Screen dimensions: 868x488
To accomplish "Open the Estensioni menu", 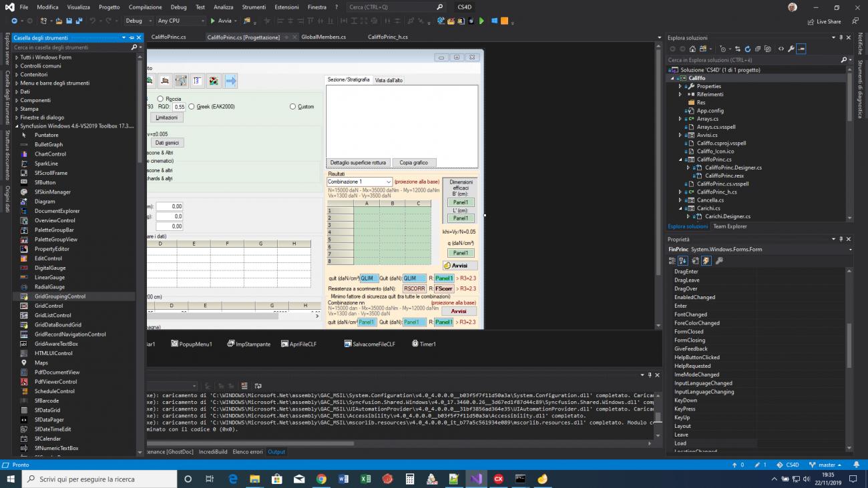I will pyautogui.click(x=287, y=7).
